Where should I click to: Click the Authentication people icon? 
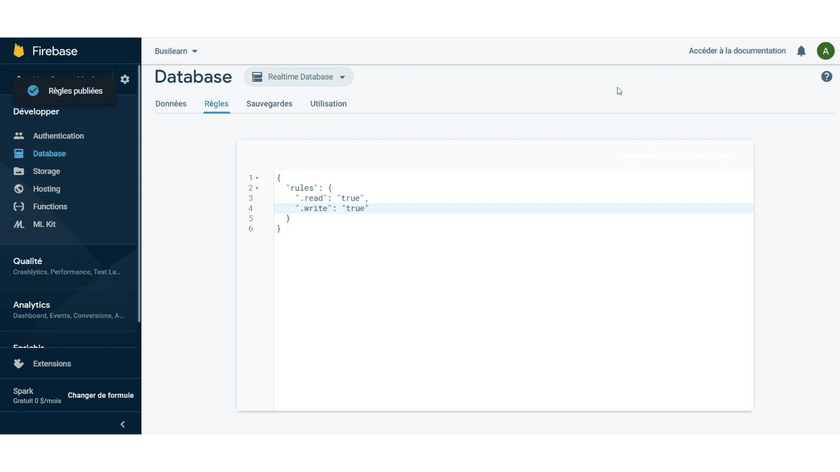click(x=19, y=136)
